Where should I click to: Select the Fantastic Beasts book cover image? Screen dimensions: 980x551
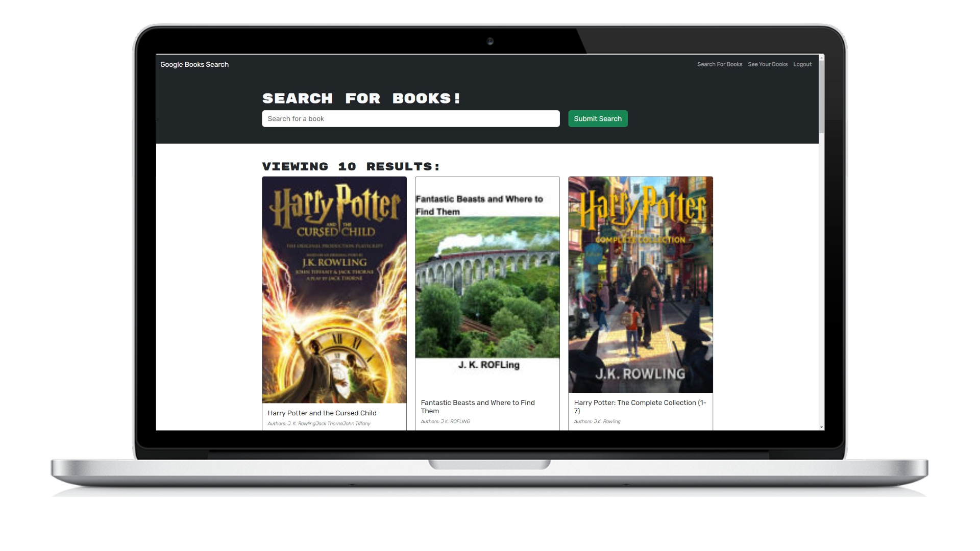487,285
